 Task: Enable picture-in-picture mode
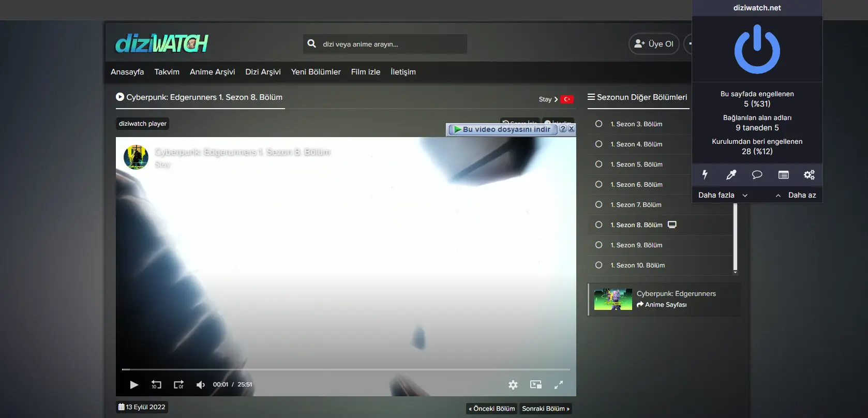point(536,384)
